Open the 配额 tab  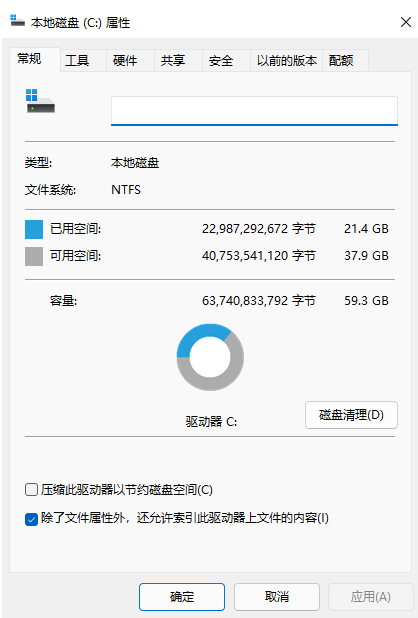(x=346, y=60)
